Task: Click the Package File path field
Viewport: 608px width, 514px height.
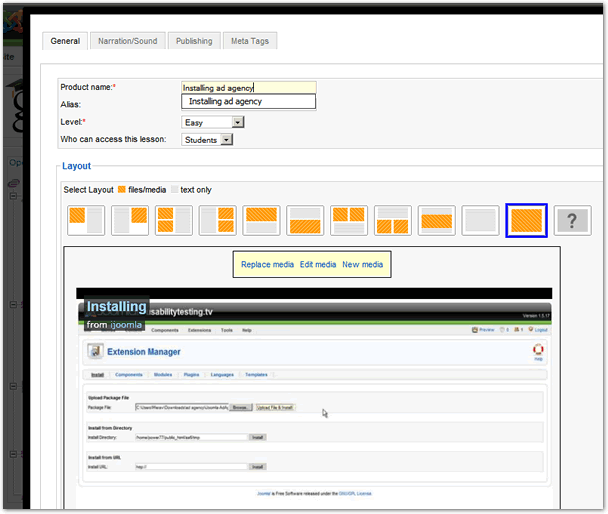Action: point(182,407)
